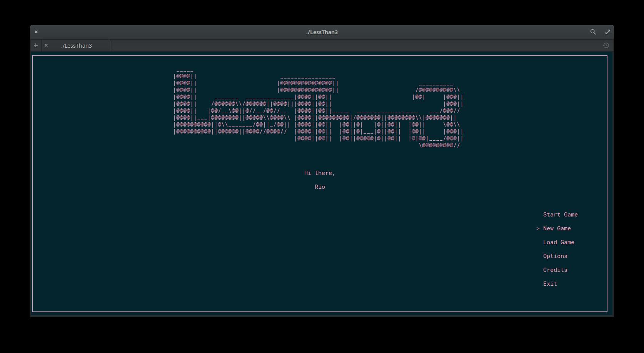Click the player name "Rio"

pos(320,187)
